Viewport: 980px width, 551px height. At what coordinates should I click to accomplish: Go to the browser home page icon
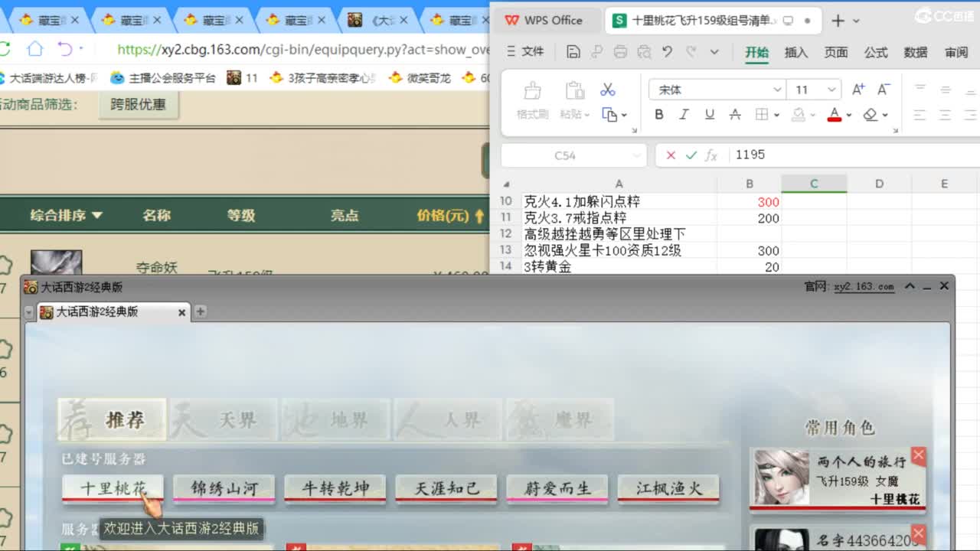35,50
